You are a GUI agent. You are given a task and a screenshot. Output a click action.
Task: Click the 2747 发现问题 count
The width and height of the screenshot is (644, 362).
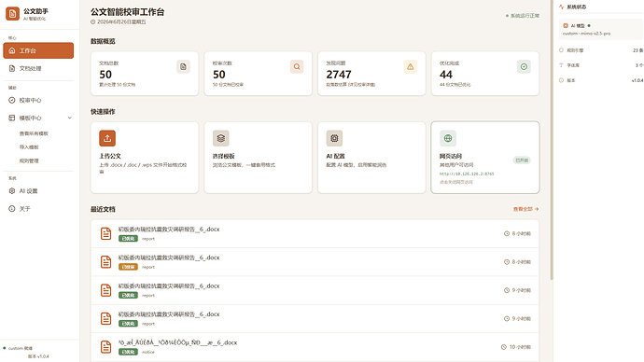(339, 75)
